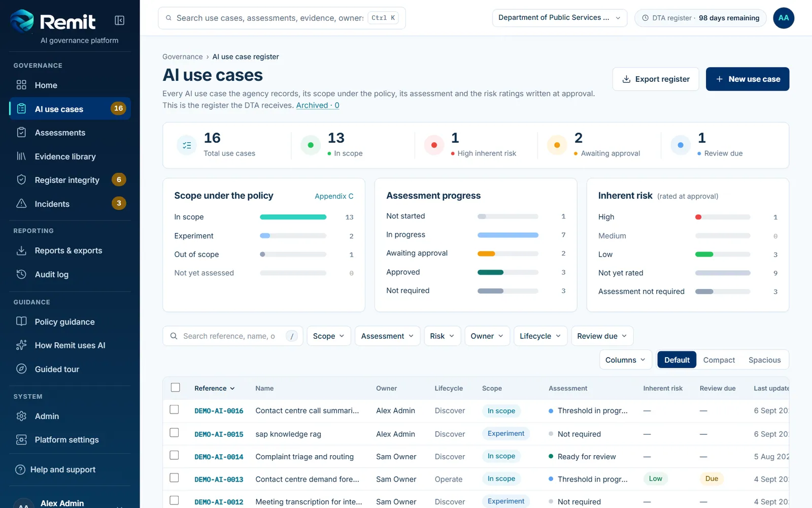Sort by the Reference column header
Viewport: 812px width, 508px height.
(214, 388)
